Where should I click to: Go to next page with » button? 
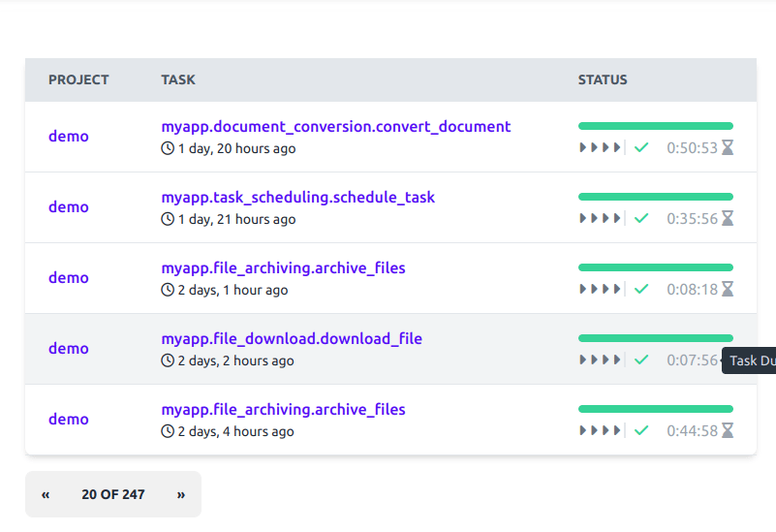(x=181, y=494)
